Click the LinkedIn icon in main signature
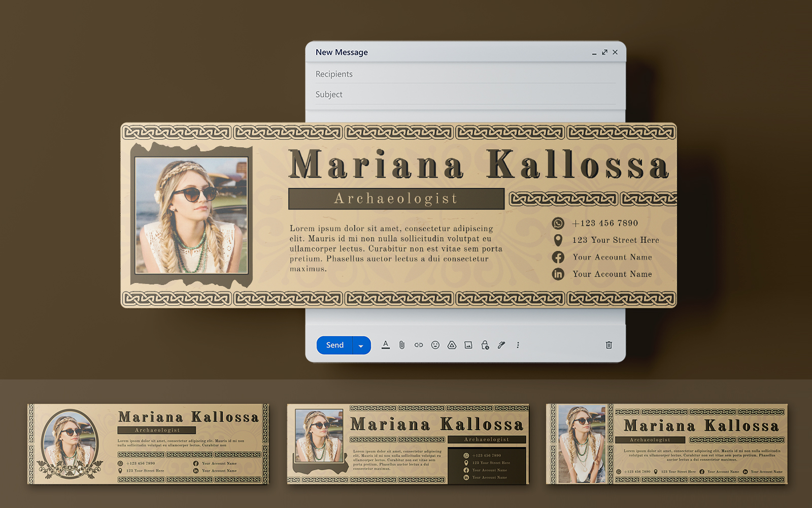812x508 pixels. coord(558,274)
